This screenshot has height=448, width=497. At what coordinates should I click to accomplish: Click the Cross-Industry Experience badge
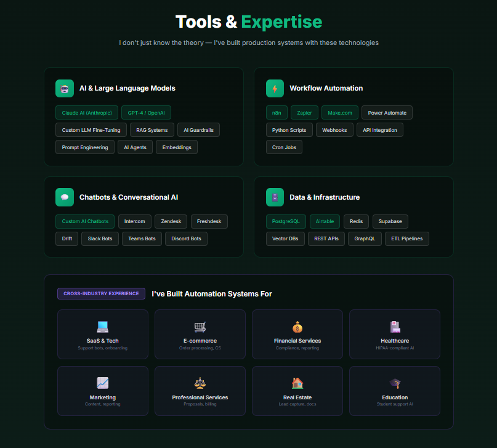coord(101,293)
